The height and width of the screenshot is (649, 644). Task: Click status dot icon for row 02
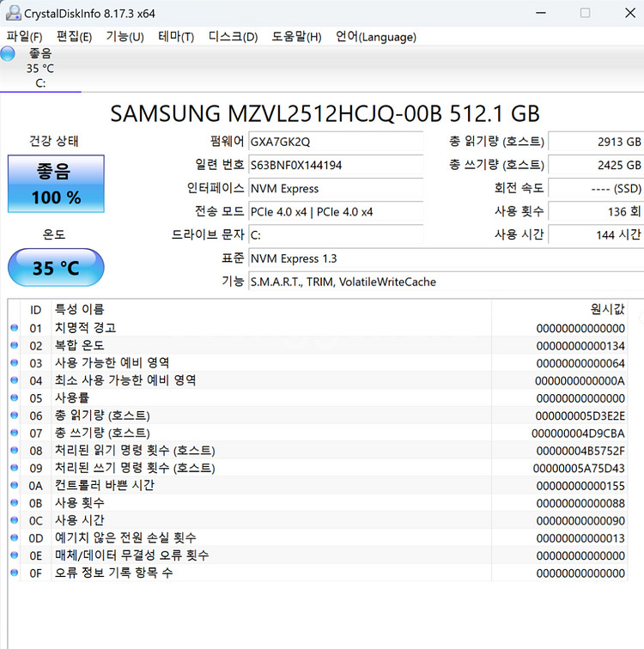(14, 345)
